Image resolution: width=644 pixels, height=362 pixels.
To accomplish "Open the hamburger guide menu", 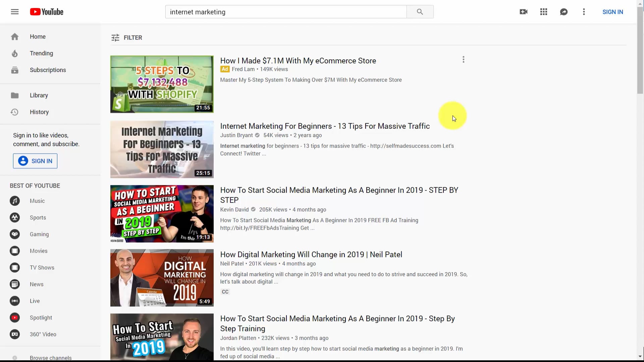I will click(x=15, y=12).
